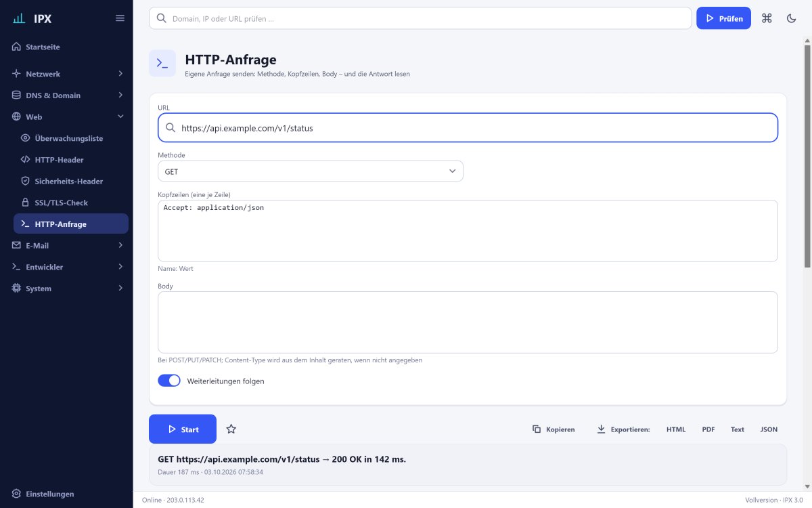Click the HTTP-Header code icon
The width and height of the screenshot is (812, 508).
point(26,160)
